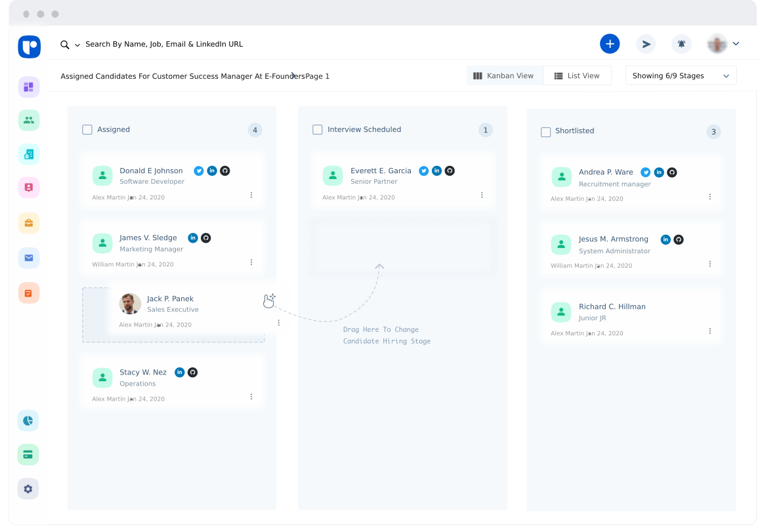Open Andrea P. Ware's candidate name
760x532 pixels.
[606, 172]
